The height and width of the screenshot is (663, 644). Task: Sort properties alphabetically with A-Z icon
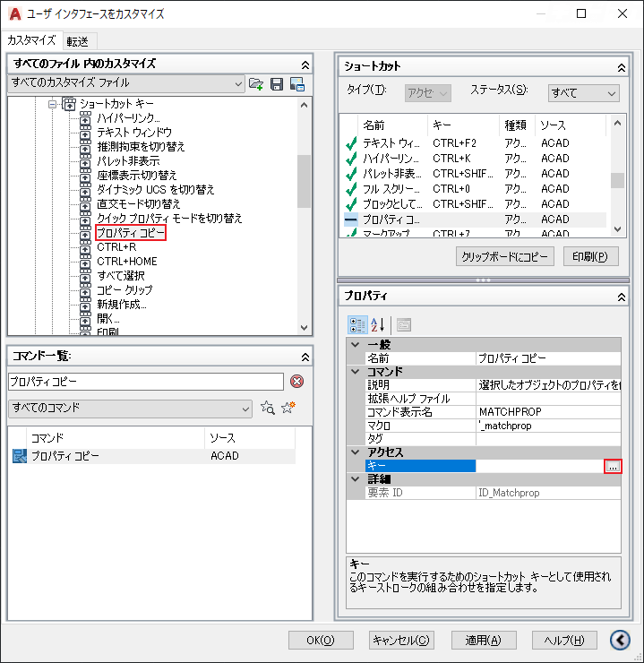[378, 324]
